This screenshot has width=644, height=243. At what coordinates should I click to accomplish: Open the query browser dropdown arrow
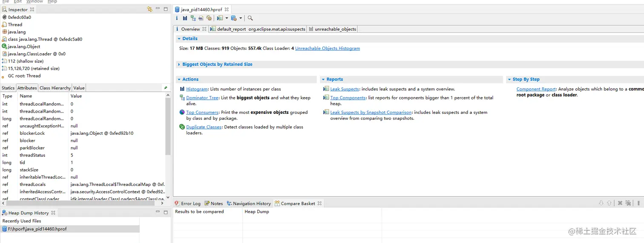point(241,18)
